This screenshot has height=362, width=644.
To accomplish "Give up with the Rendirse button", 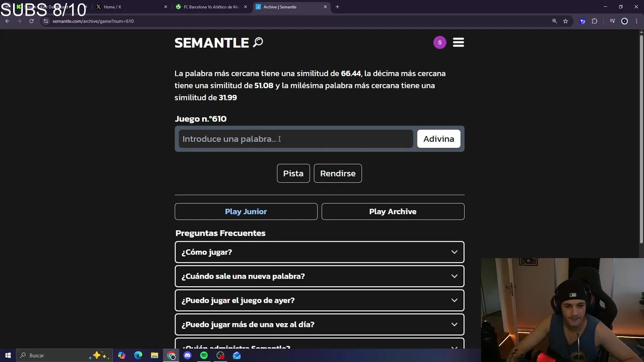I will click(338, 173).
